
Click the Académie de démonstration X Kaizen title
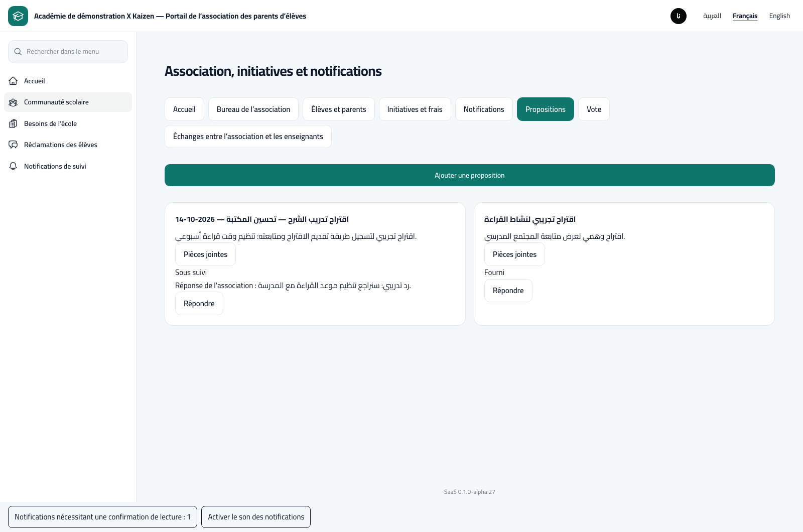tap(170, 16)
